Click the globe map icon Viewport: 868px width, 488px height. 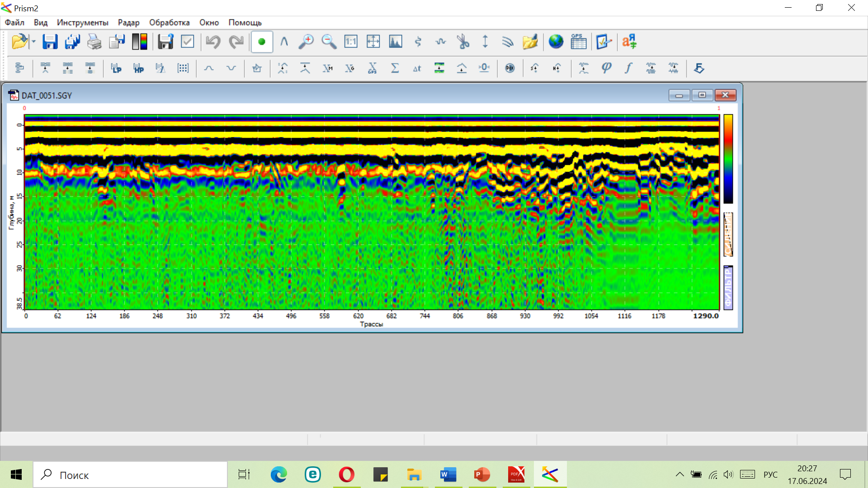(x=556, y=42)
